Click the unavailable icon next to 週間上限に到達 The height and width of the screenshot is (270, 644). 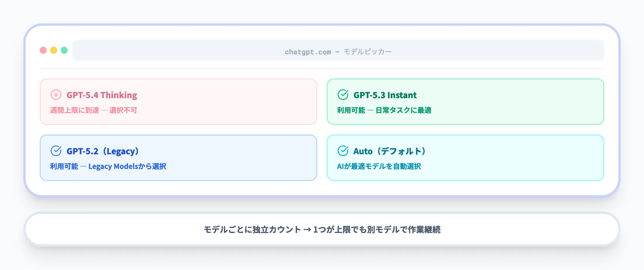56,95
